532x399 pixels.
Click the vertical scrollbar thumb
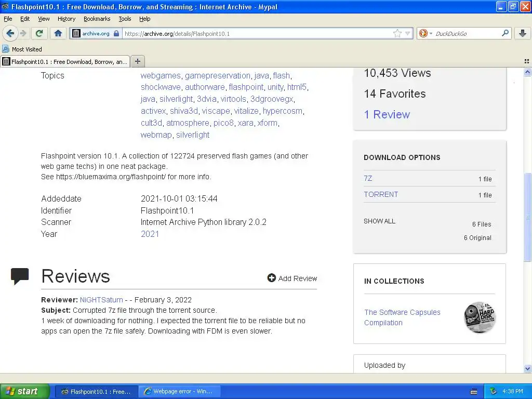pyautogui.click(x=527, y=217)
